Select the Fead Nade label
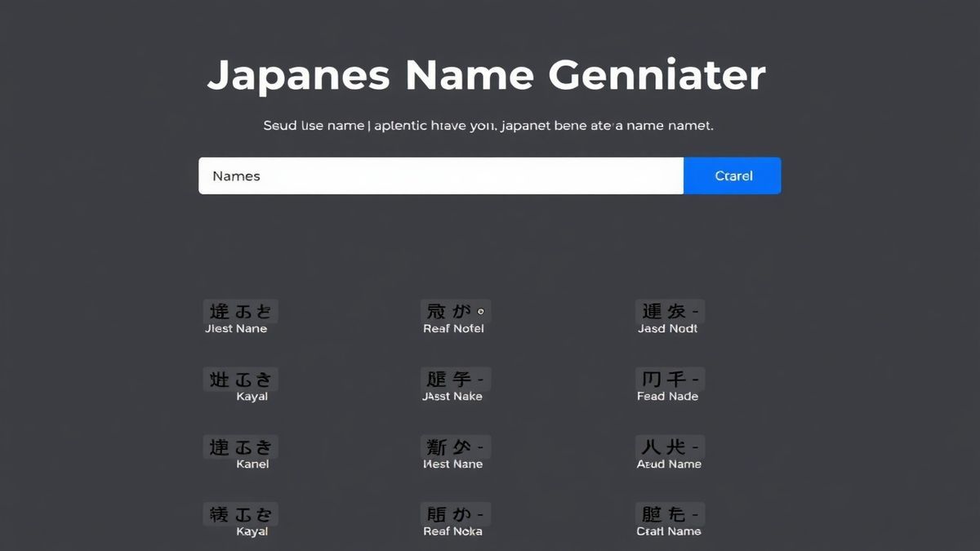 668,396
